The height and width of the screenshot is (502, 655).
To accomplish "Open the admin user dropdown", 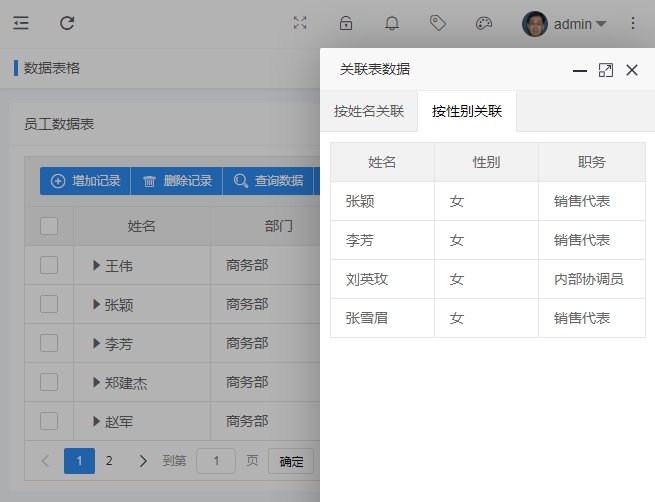I will [565, 23].
